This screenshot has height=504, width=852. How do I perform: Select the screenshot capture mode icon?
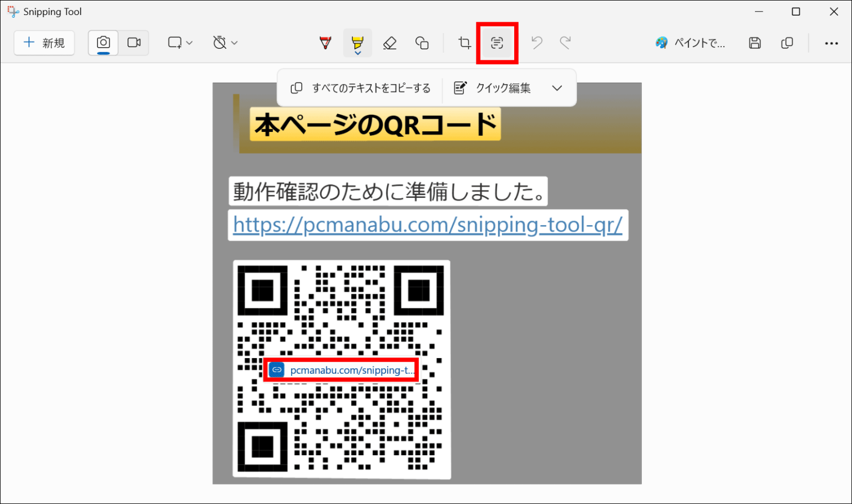(x=103, y=42)
